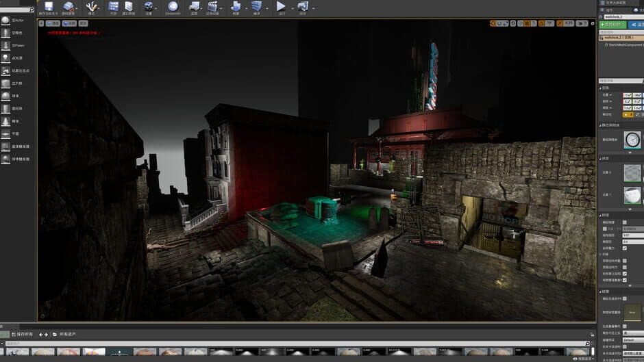Screen dimensions: 644x362
Task: Open the Source Control toolbar icon
Action: [x=69, y=6]
